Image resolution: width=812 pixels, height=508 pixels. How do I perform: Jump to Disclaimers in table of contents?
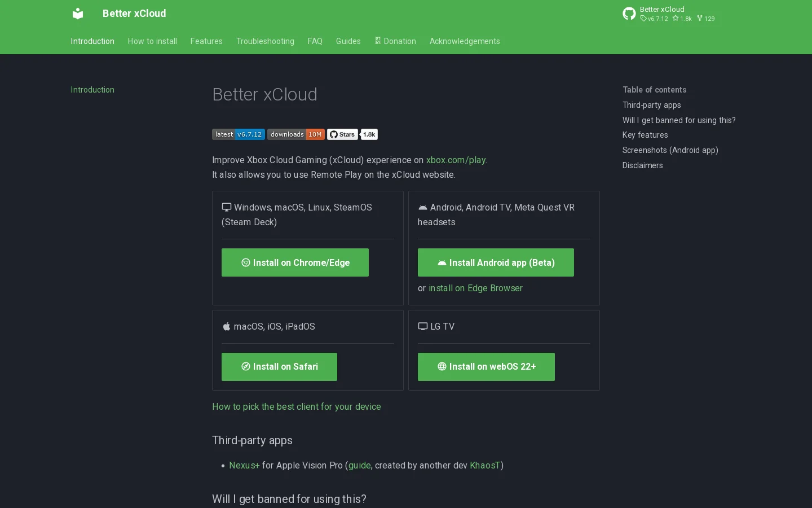643,165
